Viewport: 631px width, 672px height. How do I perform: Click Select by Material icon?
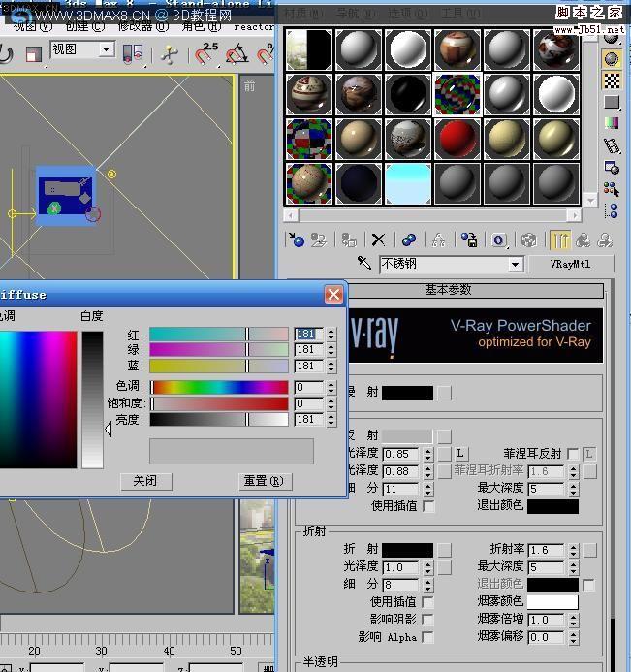[612, 188]
